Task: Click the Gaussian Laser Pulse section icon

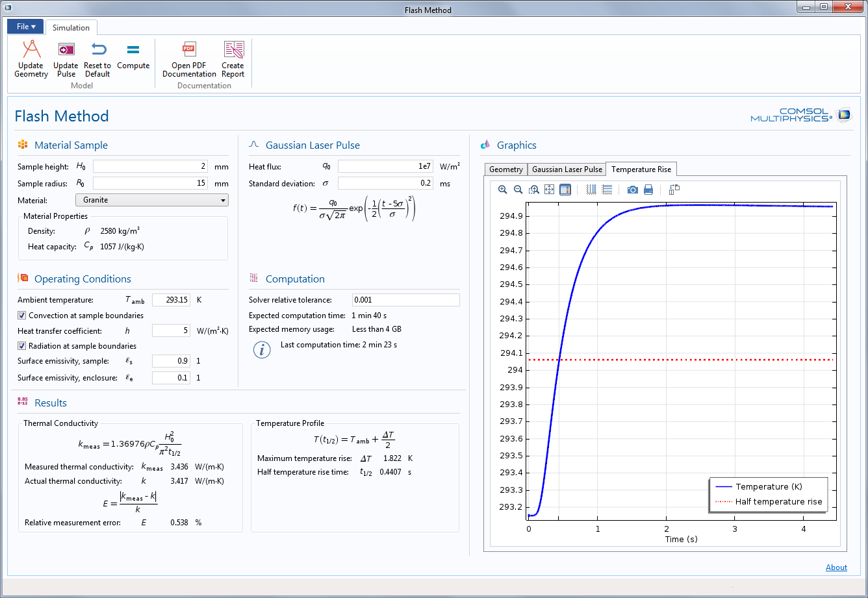Action: point(254,145)
